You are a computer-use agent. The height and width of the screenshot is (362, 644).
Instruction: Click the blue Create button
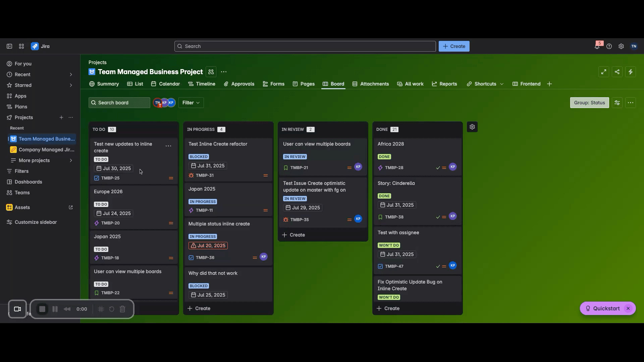click(454, 46)
